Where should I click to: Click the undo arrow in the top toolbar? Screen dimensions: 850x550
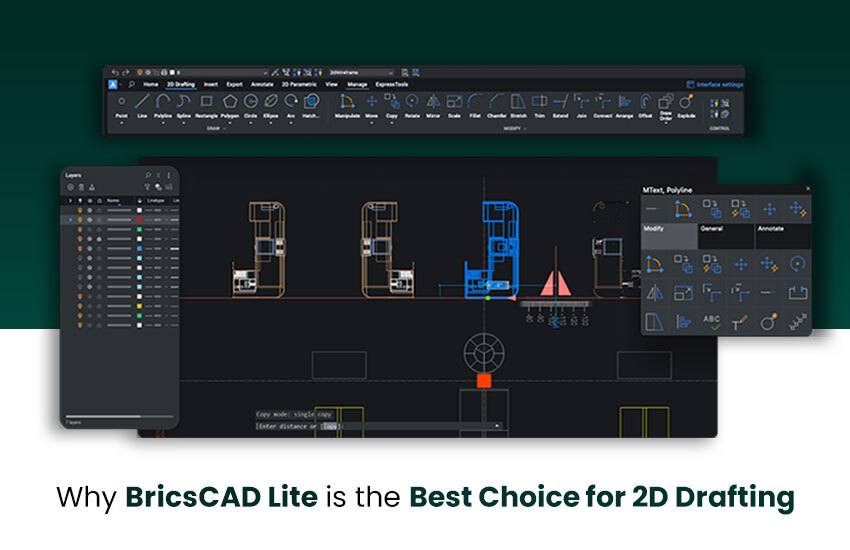(x=114, y=72)
